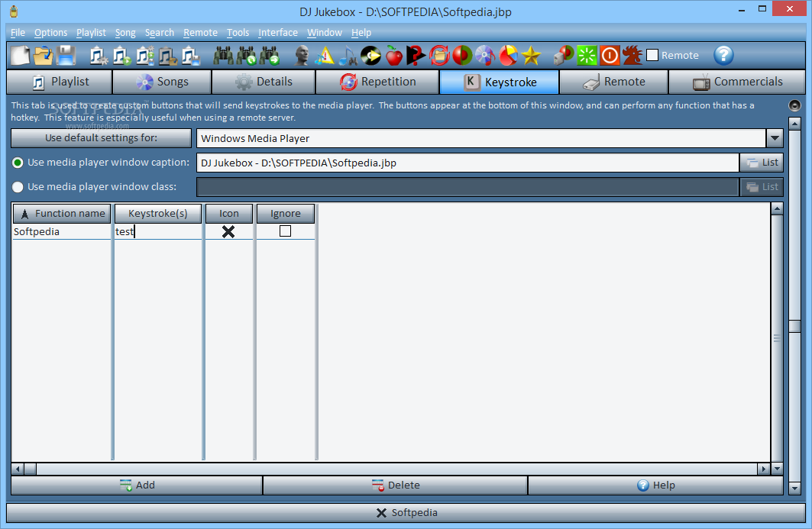Open the Interface menu

coord(278,33)
